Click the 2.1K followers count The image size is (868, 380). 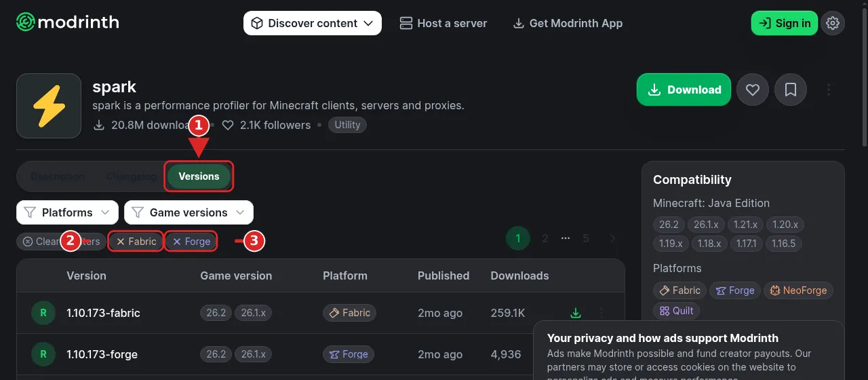267,125
